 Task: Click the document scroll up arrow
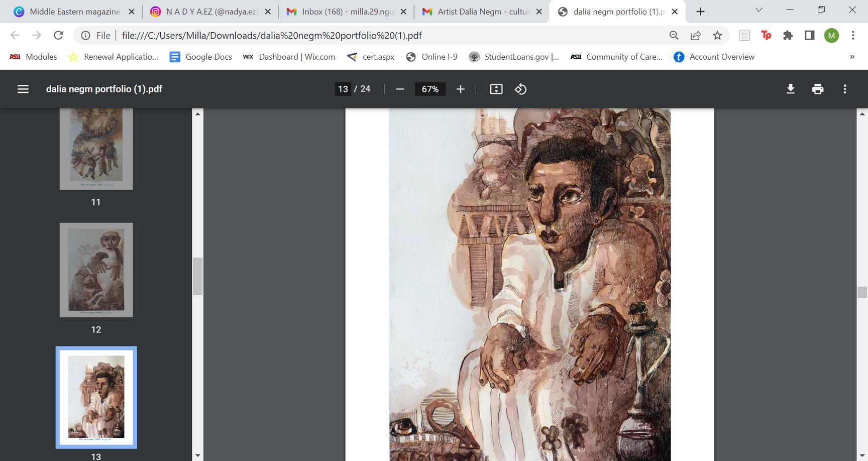point(862,114)
